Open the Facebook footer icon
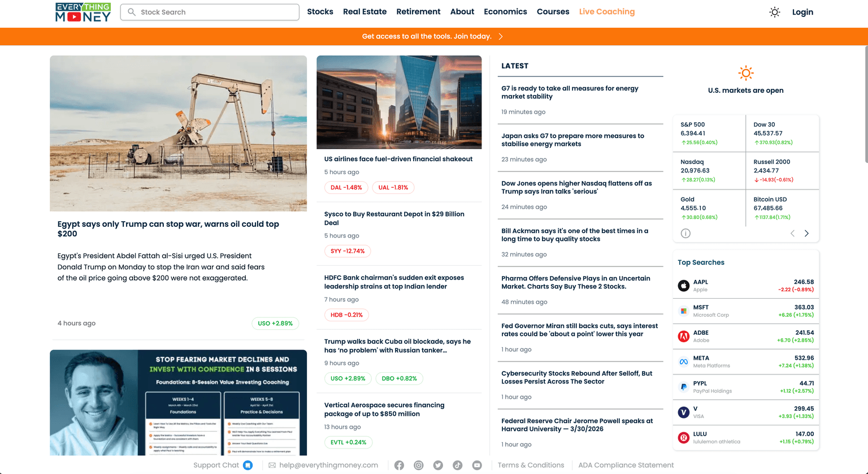 (x=399, y=465)
